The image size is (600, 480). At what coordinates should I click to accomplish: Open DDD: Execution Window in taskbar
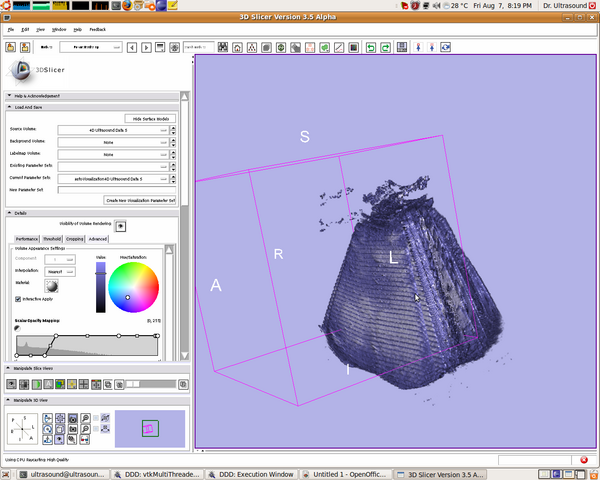(252, 475)
